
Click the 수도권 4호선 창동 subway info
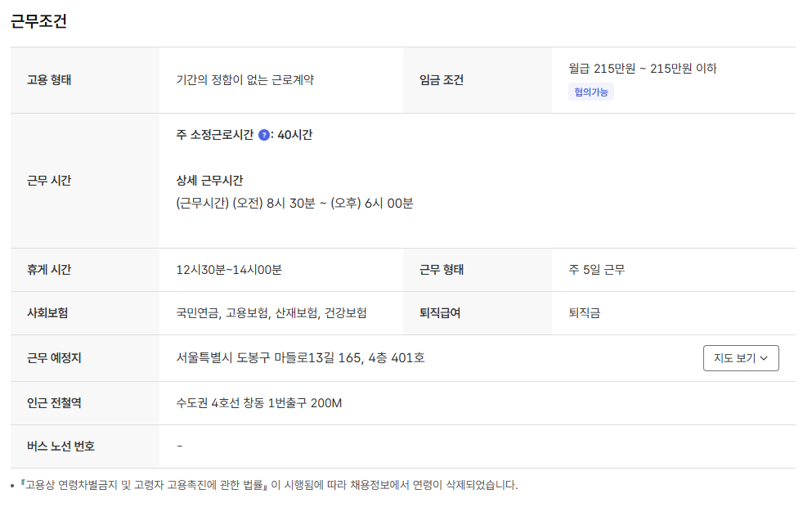258,403
